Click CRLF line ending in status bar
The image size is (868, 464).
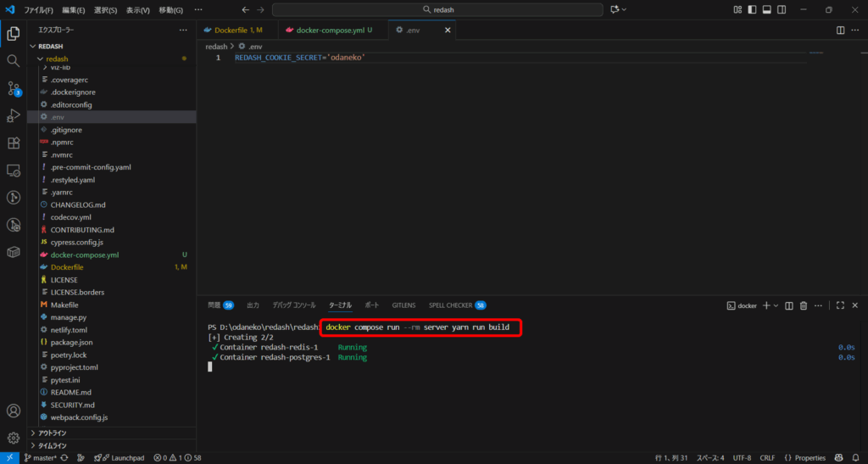(x=767, y=457)
